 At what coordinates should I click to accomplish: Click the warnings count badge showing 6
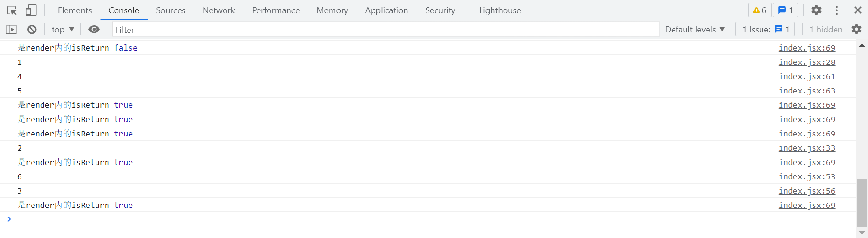pyautogui.click(x=760, y=10)
